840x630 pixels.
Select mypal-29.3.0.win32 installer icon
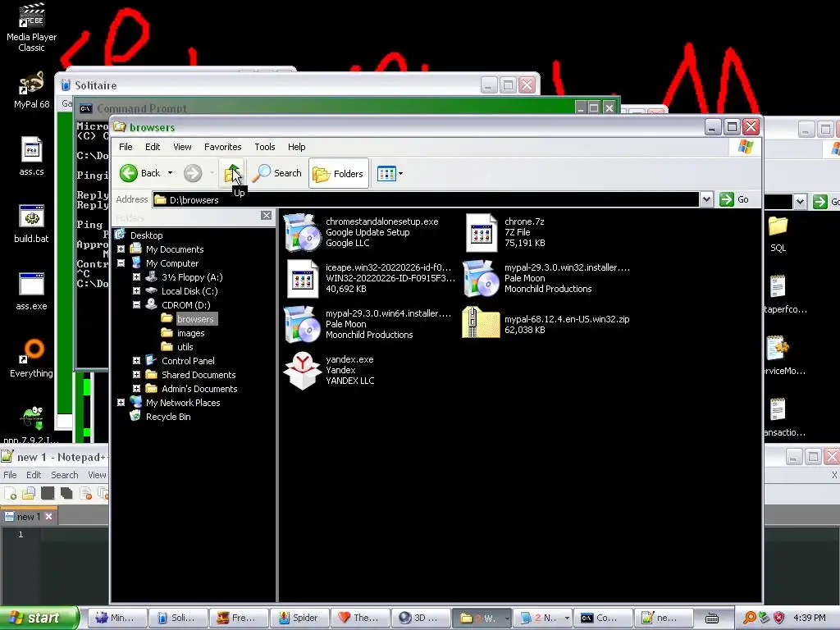pos(481,279)
